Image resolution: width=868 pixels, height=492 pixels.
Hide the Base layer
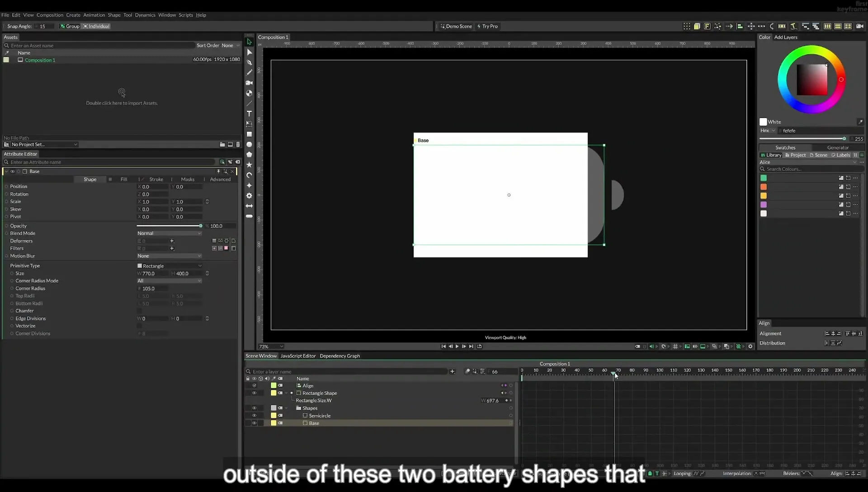pos(254,423)
